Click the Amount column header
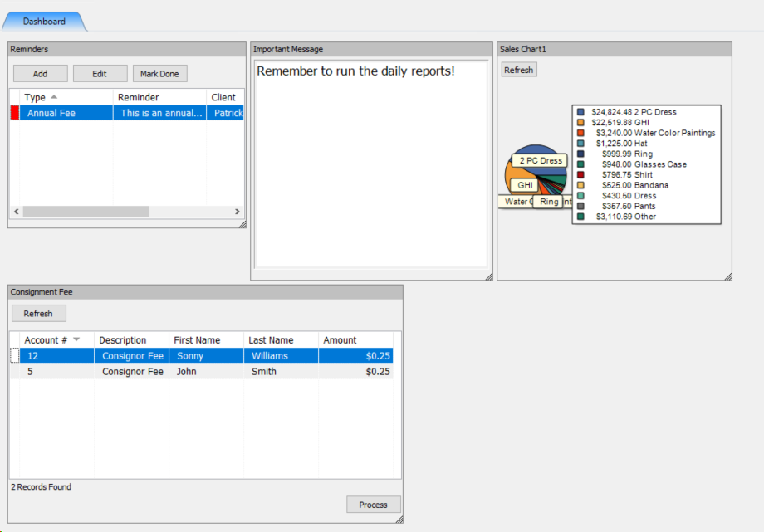 click(x=355, y=340)
